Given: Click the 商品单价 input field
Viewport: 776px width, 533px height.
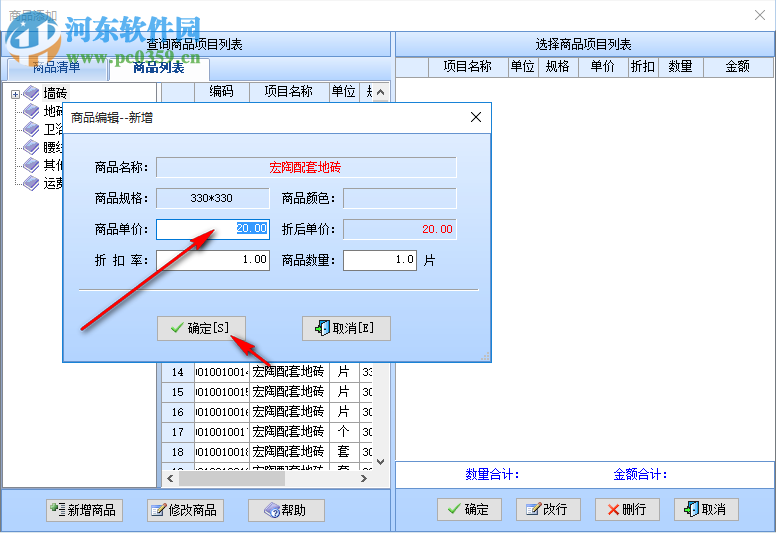Looking at the screenshot, I should tap(213, 229).
